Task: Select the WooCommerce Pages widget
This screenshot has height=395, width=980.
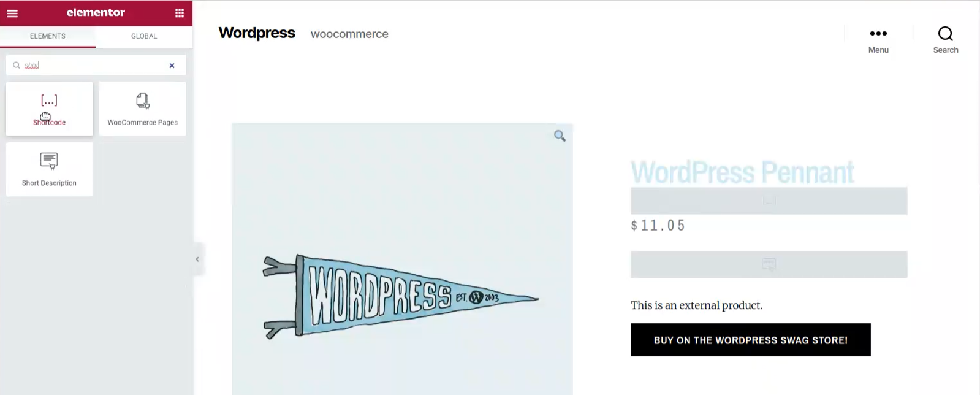Action: (x=142, y=109)
